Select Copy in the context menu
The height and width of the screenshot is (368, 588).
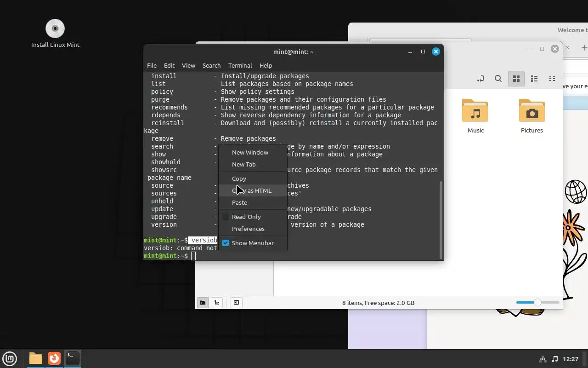(x=253, y=178)
